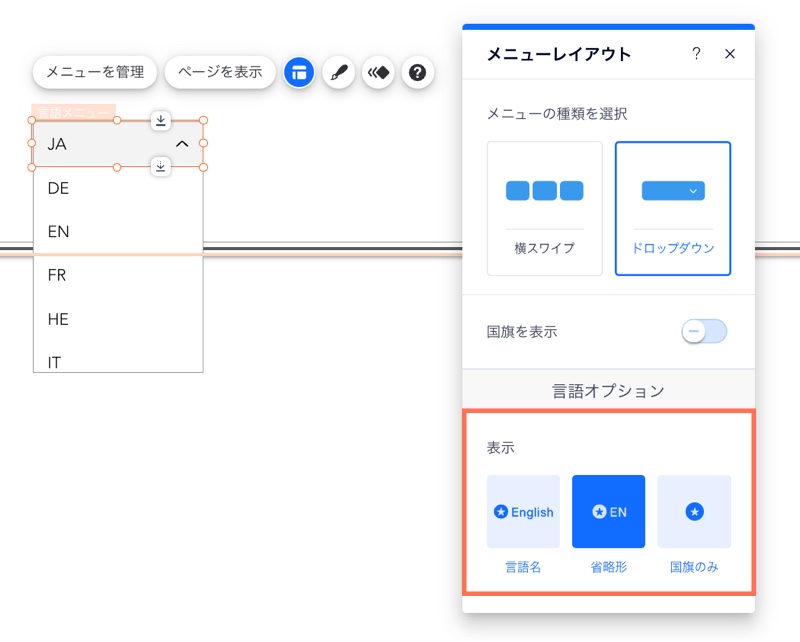The height and width of the screenshot is (642, 800).
Task: Select the 横スワイプ menu type
Action: pos(544,208)
